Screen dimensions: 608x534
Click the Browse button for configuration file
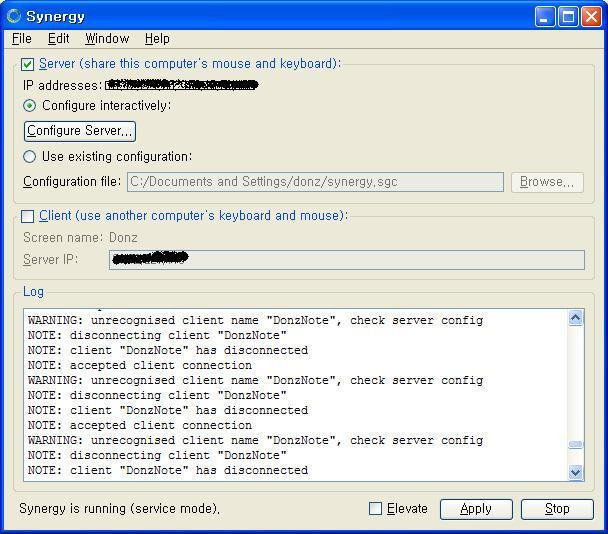547,182
